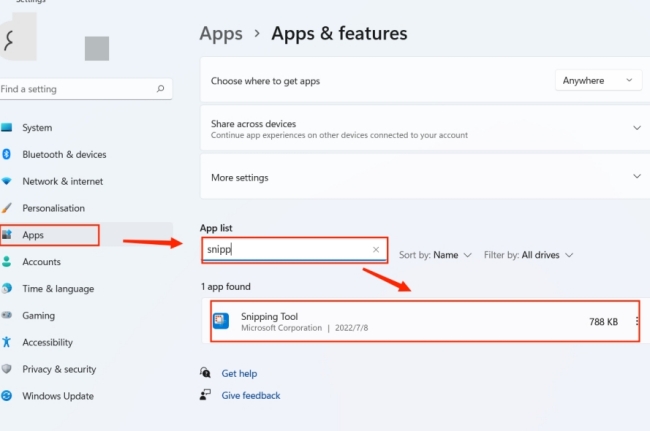Open Privacy & security settings
This screenshot has width=650, height=431.
coord(59,369)
